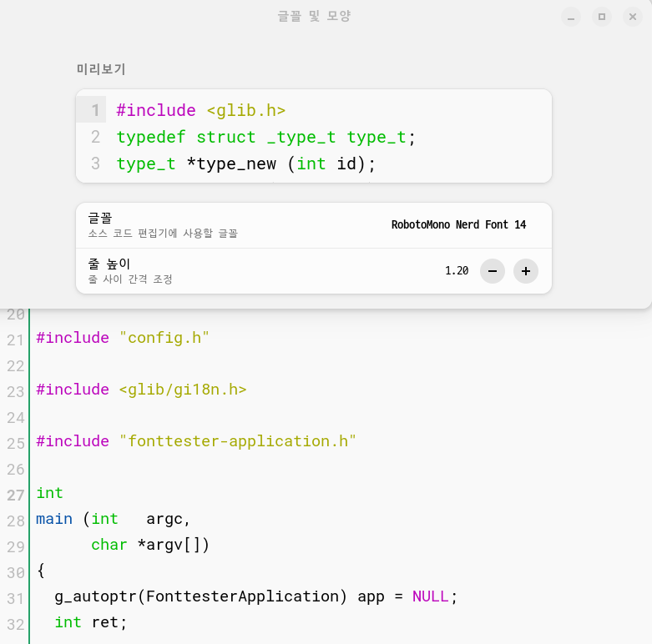
Task: Click the 글꼴 row label
Action: tap(100, 218)
